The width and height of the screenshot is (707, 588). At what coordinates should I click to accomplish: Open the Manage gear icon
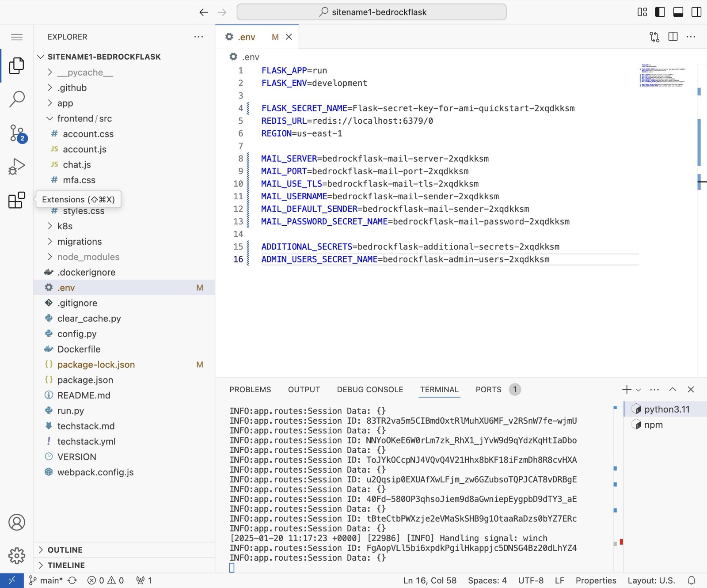[x=17, y=555]
